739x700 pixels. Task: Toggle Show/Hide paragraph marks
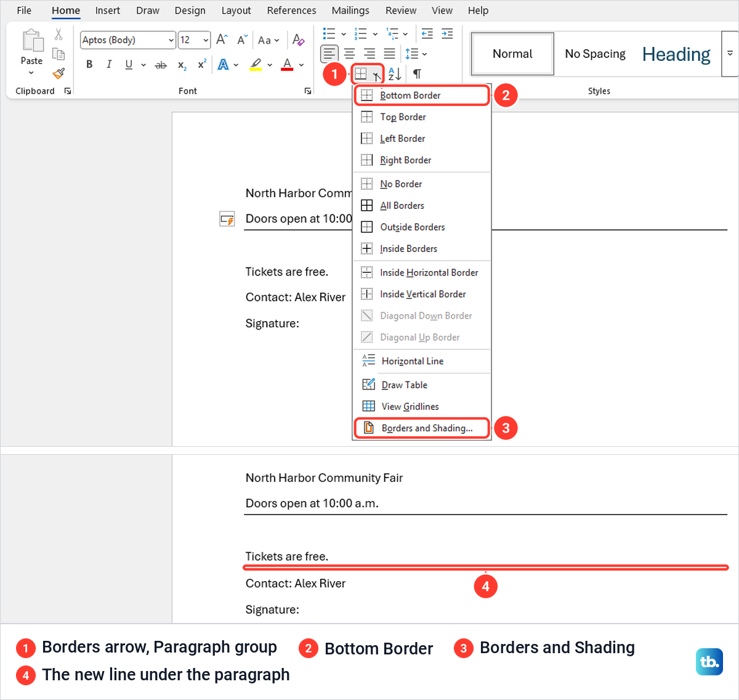pos(417,74)
